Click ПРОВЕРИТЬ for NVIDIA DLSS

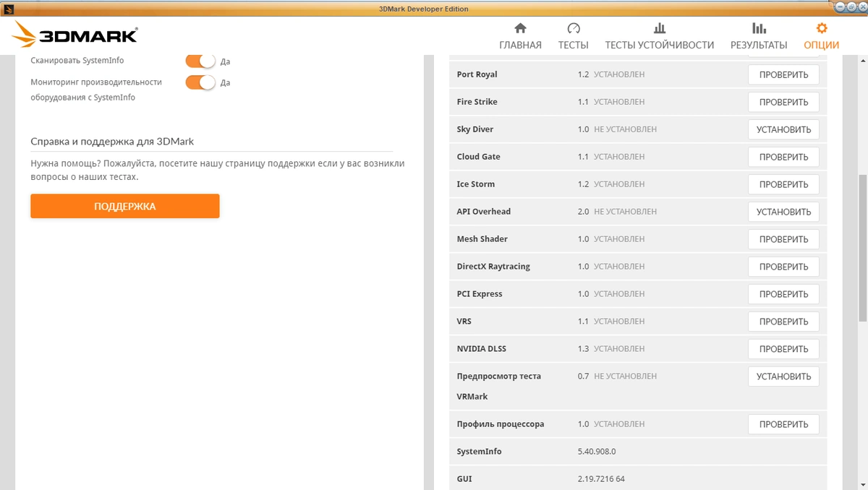(783, 349)
